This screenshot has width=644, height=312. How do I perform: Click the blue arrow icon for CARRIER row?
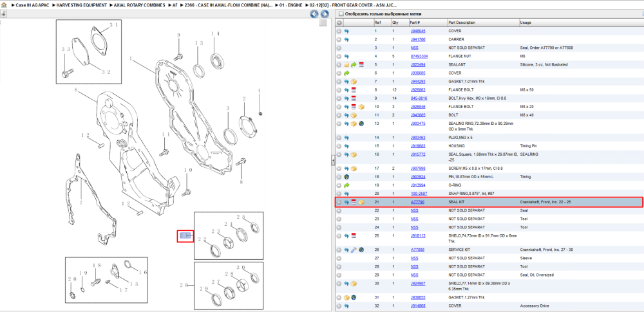coord(346,39)
